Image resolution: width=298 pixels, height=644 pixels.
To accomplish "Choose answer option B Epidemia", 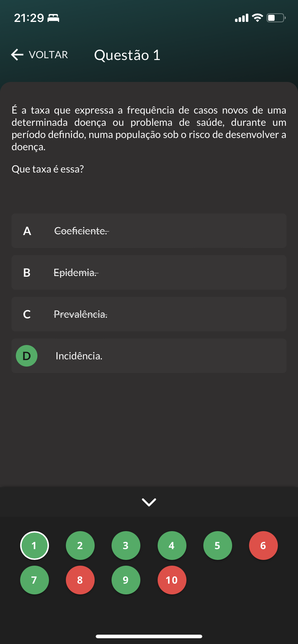I will point(149,272).
